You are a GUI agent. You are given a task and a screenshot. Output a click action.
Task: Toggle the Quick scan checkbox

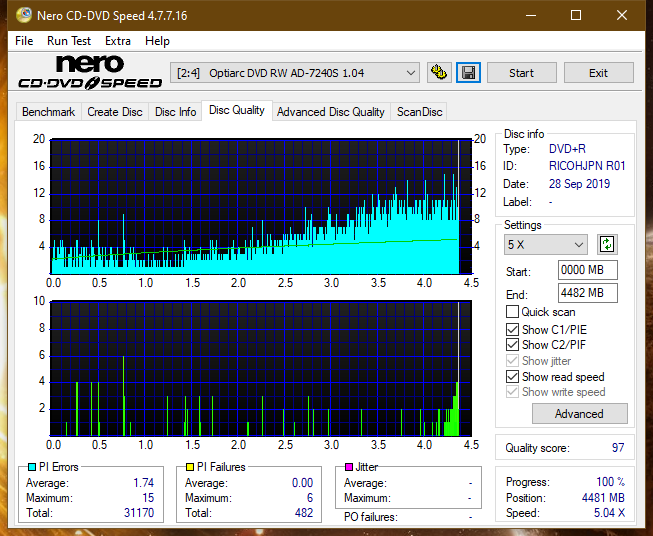[512, 312]
